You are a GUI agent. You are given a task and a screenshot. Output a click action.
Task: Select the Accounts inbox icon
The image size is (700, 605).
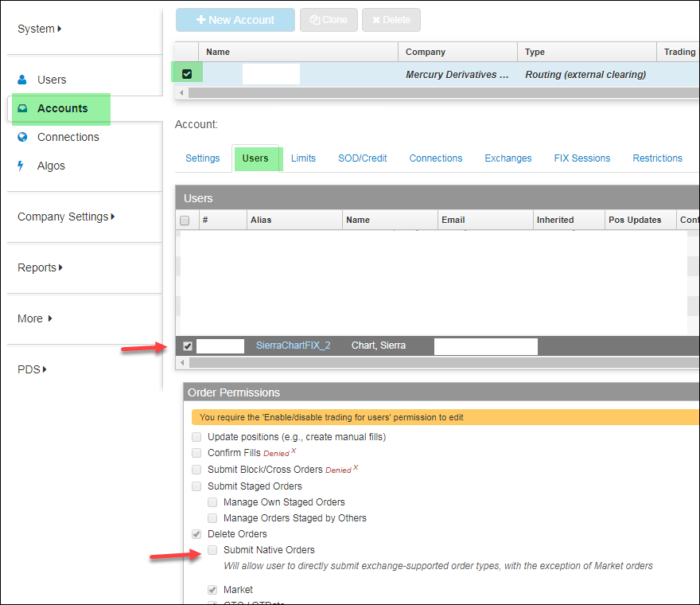tap(22, 108)
